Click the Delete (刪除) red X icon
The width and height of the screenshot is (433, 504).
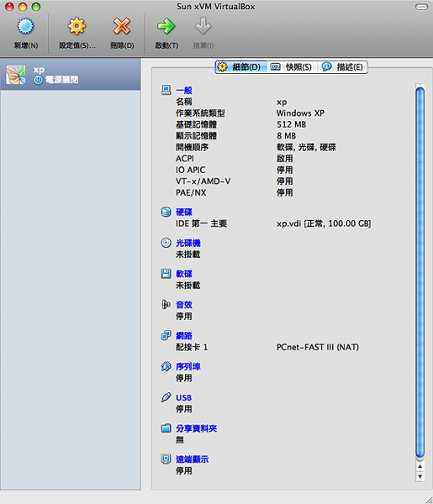(122, 26)
